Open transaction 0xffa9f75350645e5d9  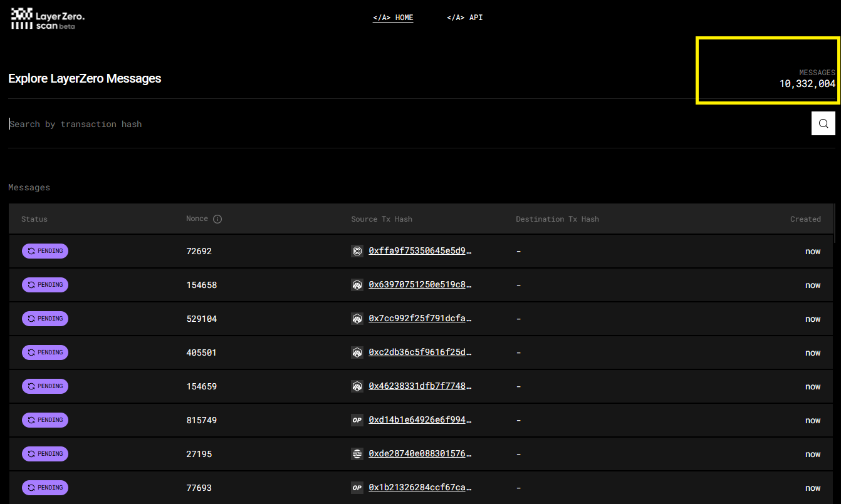click(x=420, y=251)
